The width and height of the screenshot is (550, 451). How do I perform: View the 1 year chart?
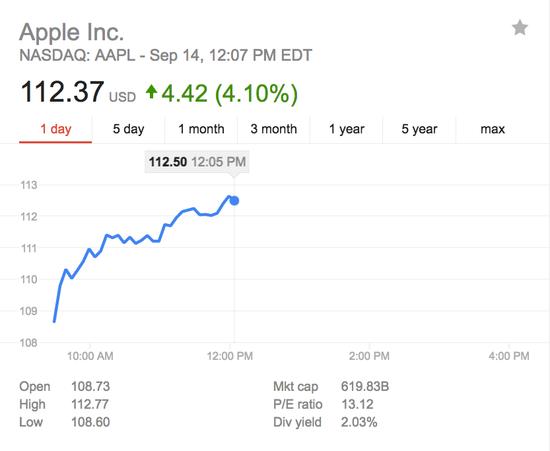347,129
